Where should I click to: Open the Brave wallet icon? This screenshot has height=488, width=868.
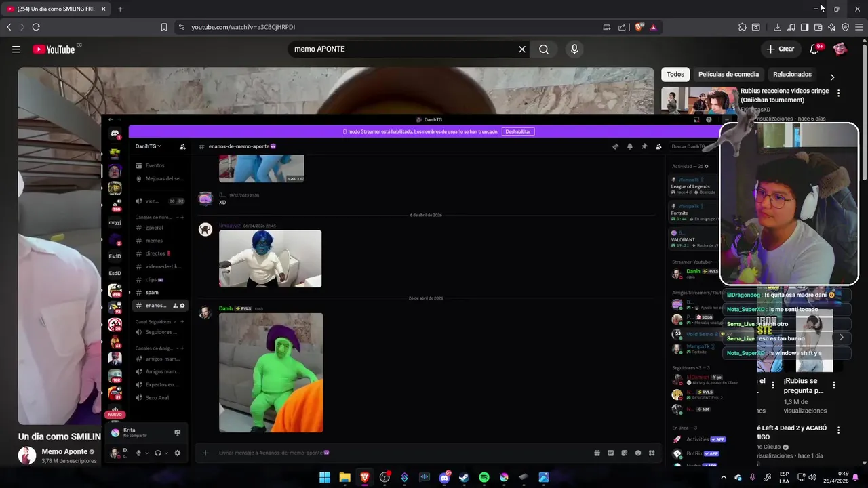point(818,27)
